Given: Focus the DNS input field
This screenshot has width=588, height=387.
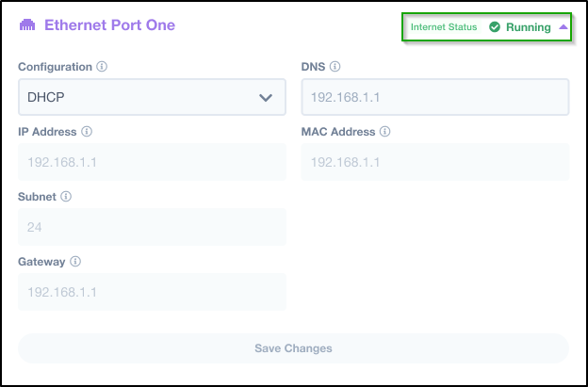Looking at the screenshot, I should [x=435, y=97].
